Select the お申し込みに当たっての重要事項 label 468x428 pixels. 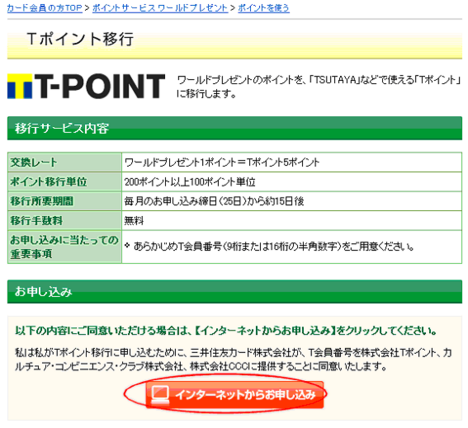click(65, 247)
